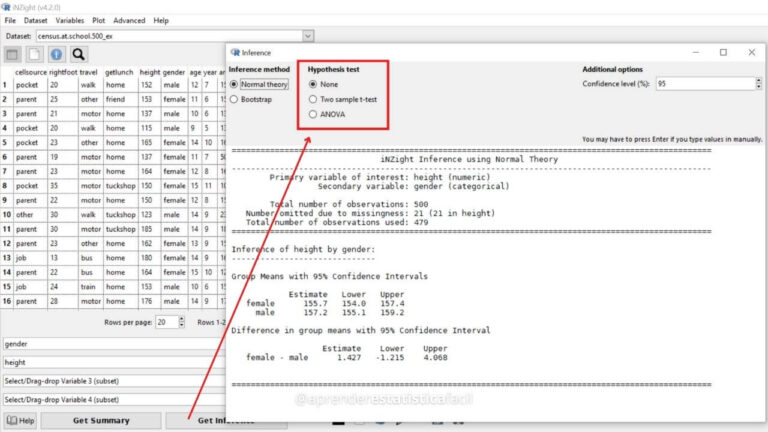Click 'job' cellsource cell in row 13
768x432 pixels.
(x=21, y=258)
